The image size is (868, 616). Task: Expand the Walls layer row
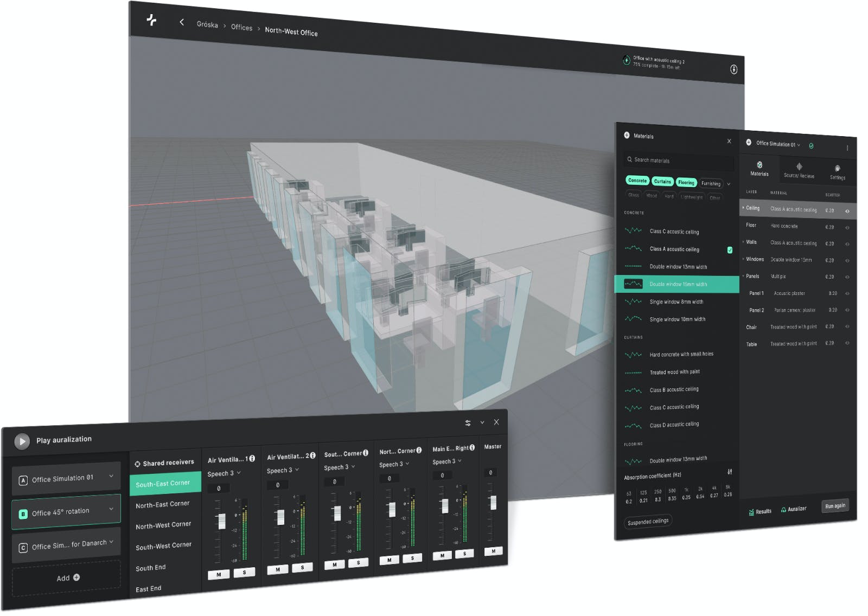click(x=743, y=242)
